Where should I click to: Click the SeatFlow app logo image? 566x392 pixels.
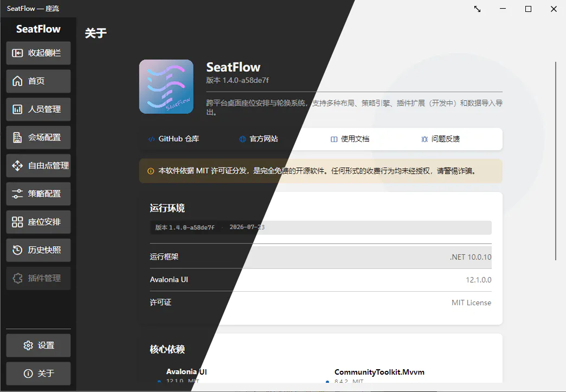[x=166, y=87]
